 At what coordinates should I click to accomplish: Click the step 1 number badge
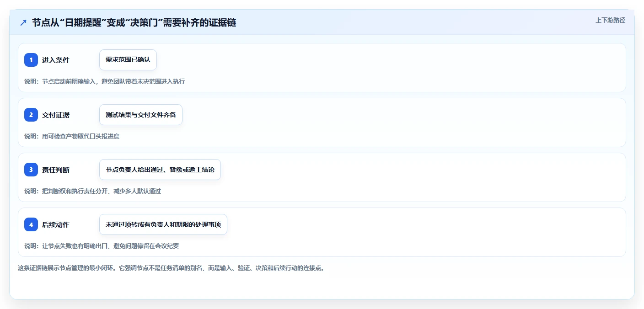pyautogui.click(x=31, y=60)
